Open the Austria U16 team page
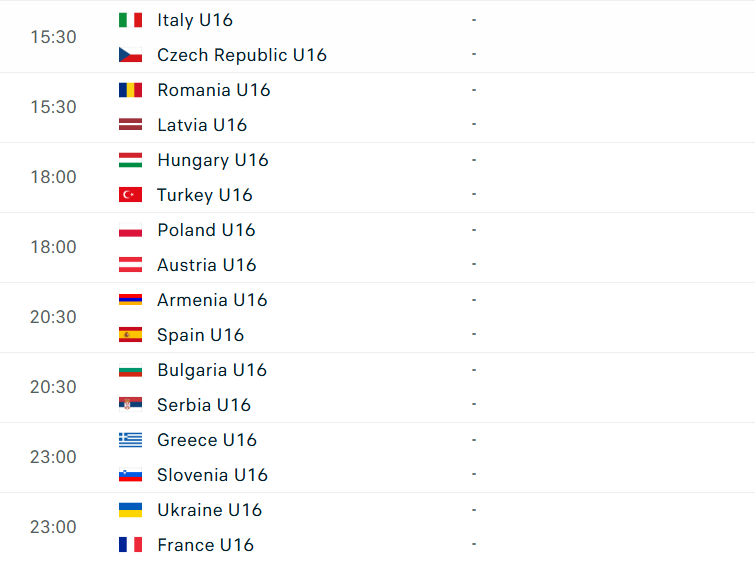The image size is (755, 562). [207, 265]
